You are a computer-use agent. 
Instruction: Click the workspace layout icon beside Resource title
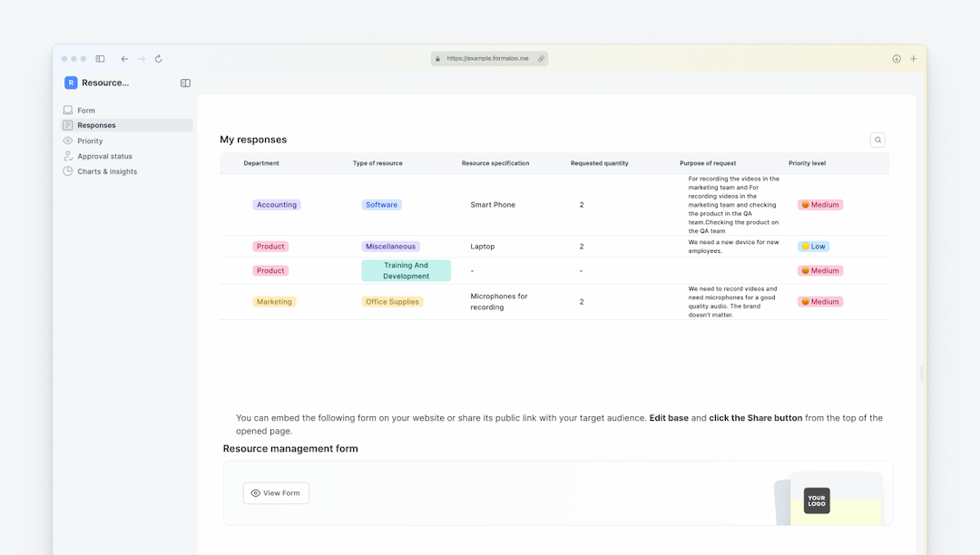pos(185,83)
